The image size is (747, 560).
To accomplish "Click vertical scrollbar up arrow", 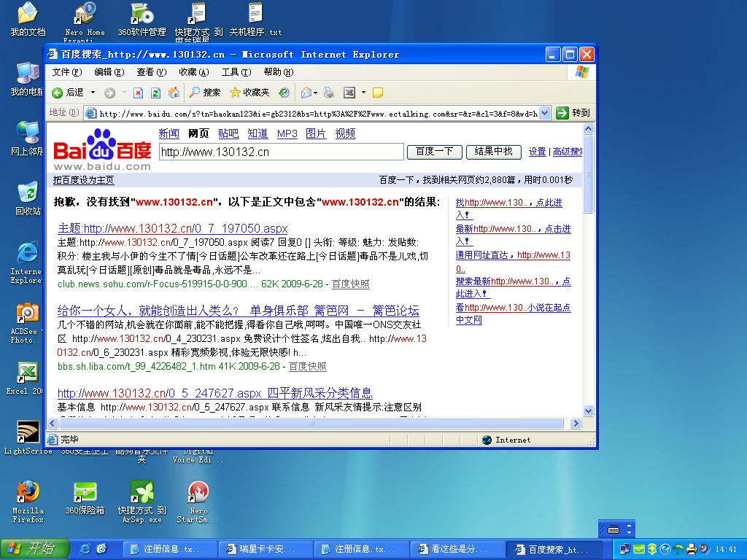I will 589,128.
